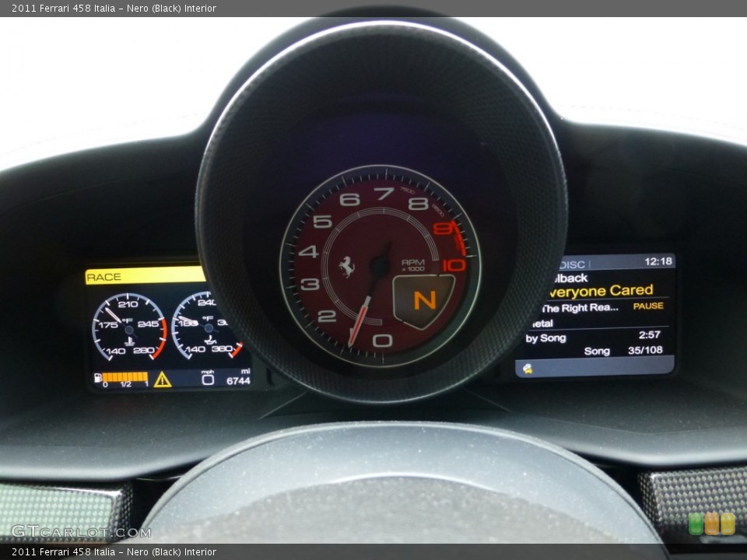The height and width of the screenshot is (560, 747).
Task: Click the yellow warning triangle icon
Action: (163, 380)
